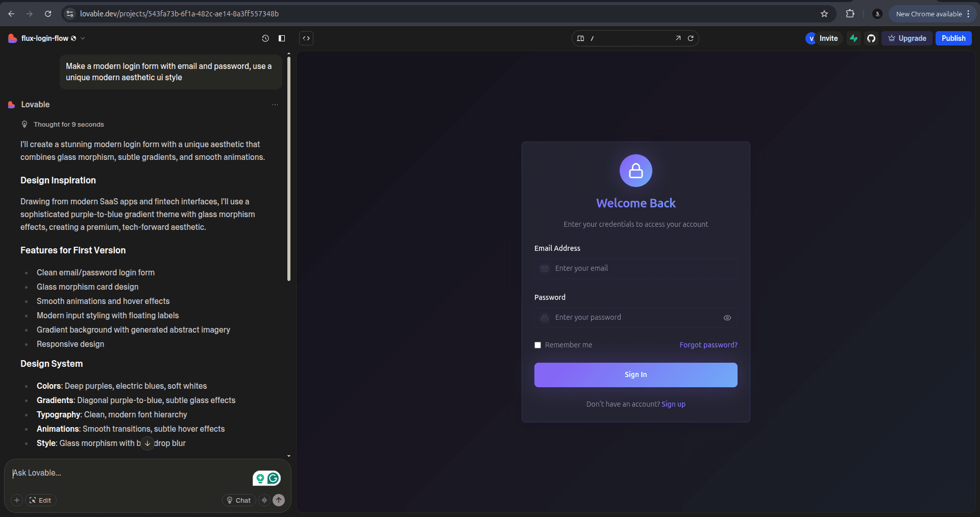980x517 pixels.
Task: Click the Edit mode button
Action: [x=40, y=500]
